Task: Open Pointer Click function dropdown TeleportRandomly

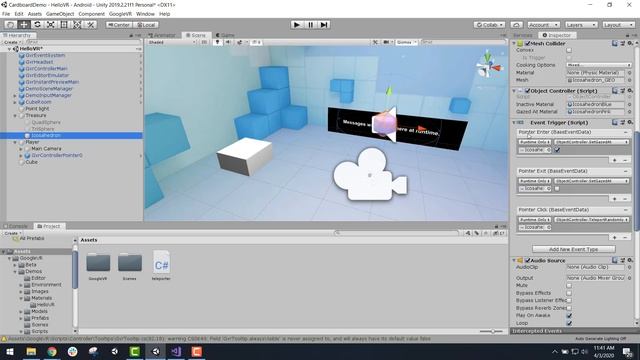Action: (591, 220)
